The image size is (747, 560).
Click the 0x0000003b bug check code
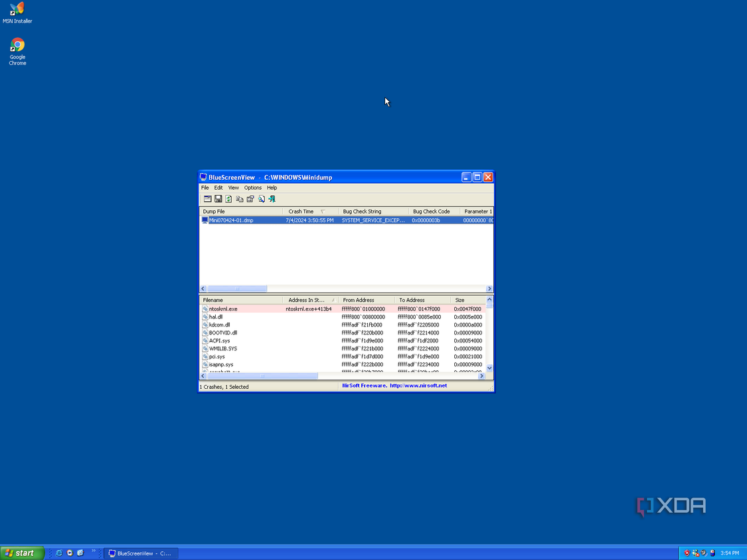point(426,220)
